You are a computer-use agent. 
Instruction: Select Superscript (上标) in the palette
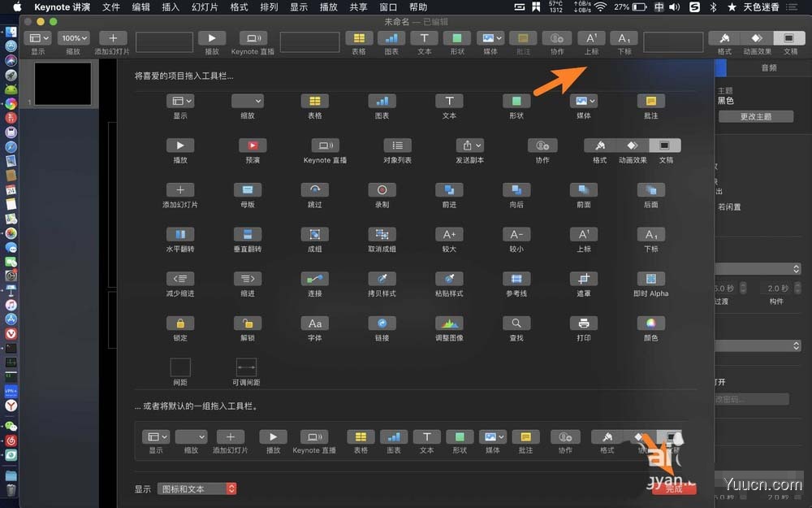[x=584, y=234]
